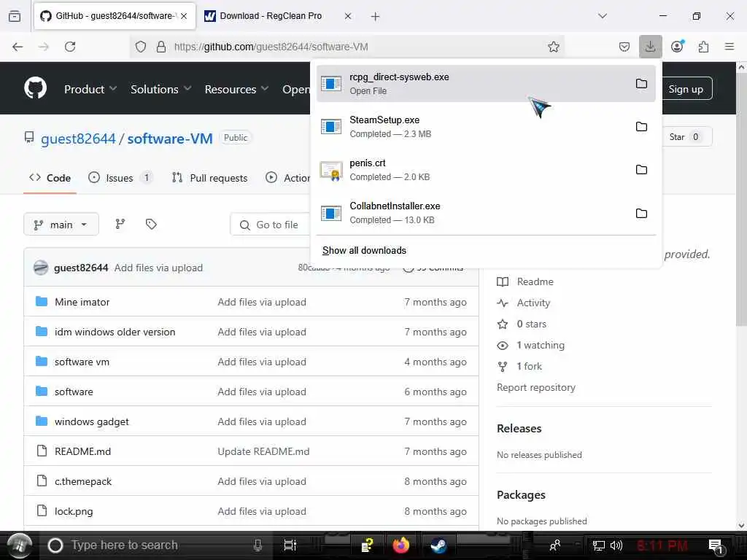
Task: Open the Firefox View tab icon
Action: coord(15,16)
